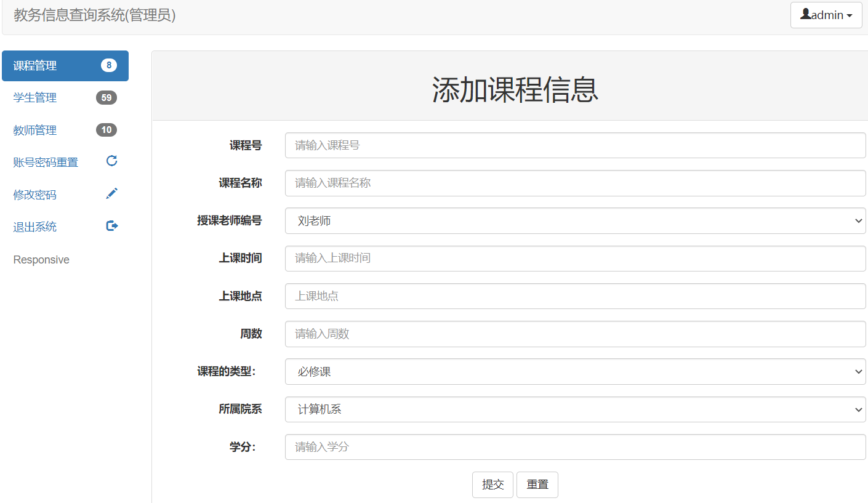Click the badge 10 on 教师管理

[106, 130]
